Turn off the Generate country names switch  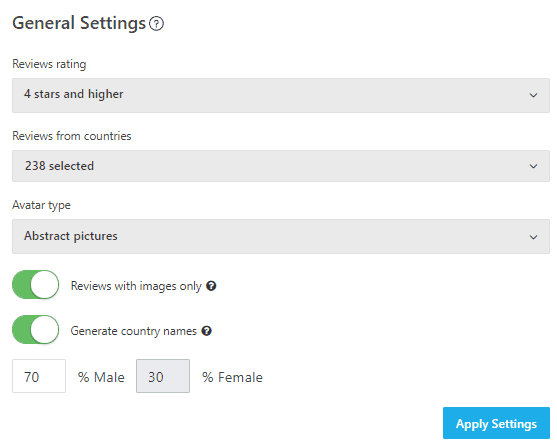click(36, 330)
